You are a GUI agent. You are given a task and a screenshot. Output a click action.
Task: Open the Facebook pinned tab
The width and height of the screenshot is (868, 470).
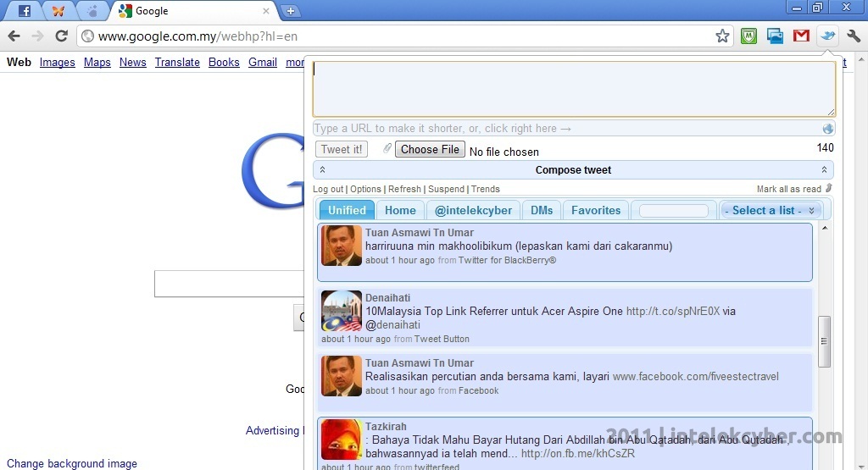(25, 10)
